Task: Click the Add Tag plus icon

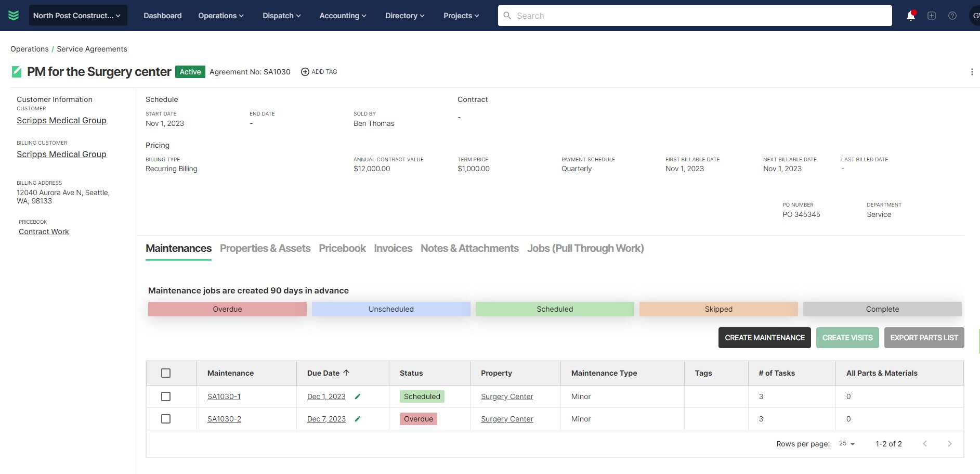Action: click(x=305, y=72)
